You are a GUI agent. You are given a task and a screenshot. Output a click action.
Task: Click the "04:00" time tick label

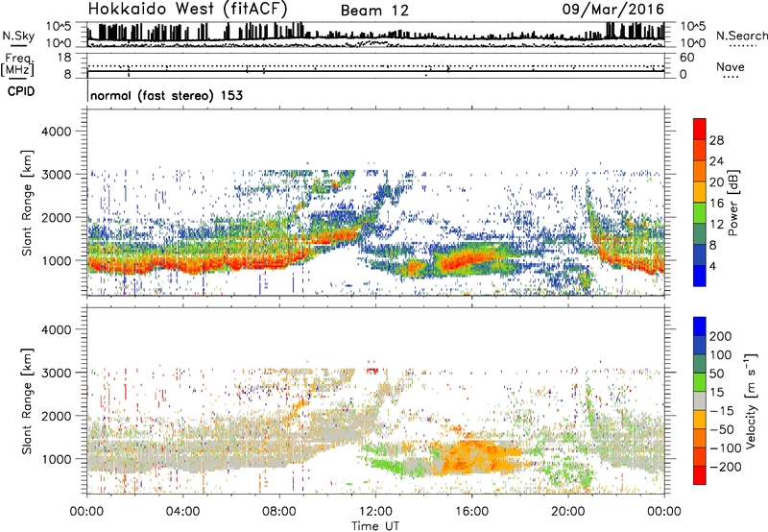click(x=183, y=512)
